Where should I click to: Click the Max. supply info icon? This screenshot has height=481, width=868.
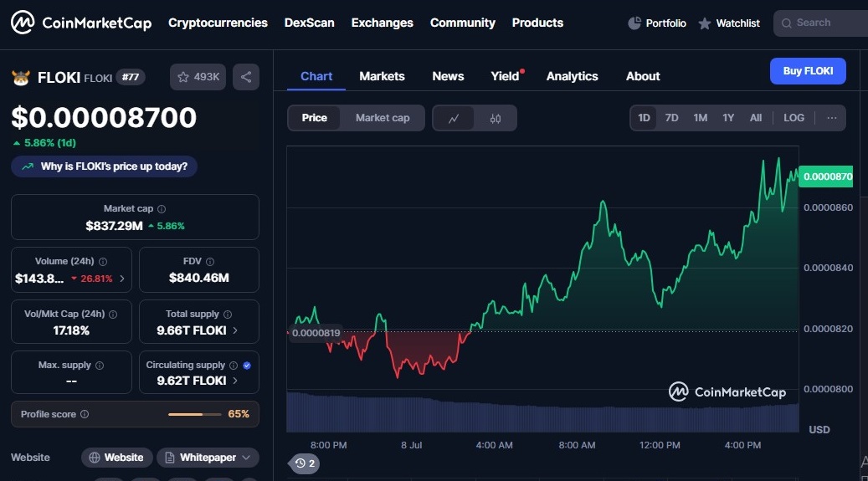[100, 366]
